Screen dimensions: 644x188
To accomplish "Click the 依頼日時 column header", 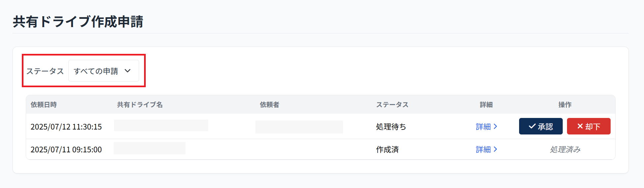I will point(44,105).
